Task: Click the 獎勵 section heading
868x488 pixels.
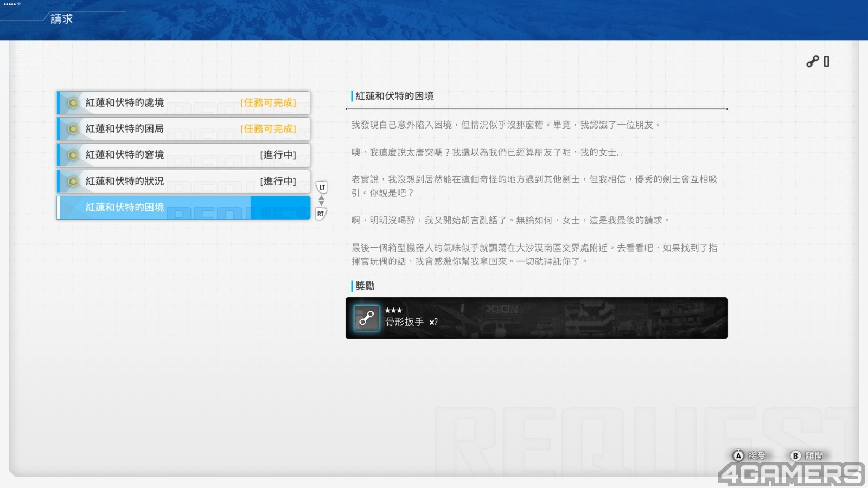Action: tap(365, 286)
